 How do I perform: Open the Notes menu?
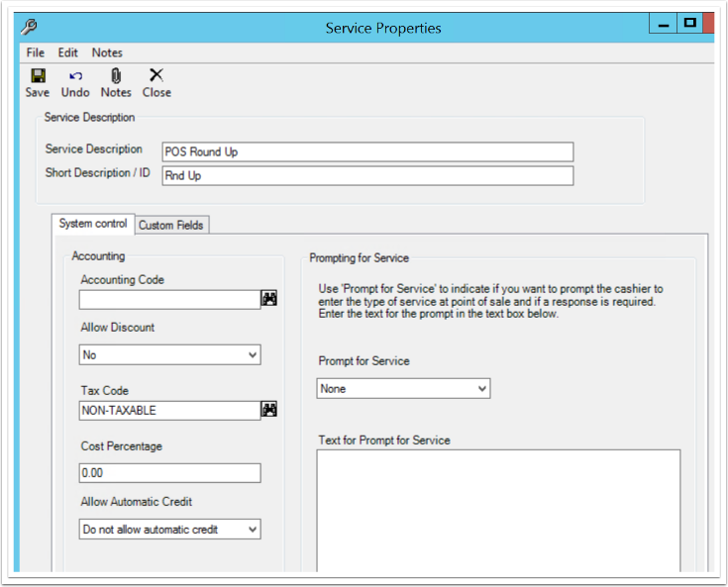pyautogui.click(x=107, y=52)
